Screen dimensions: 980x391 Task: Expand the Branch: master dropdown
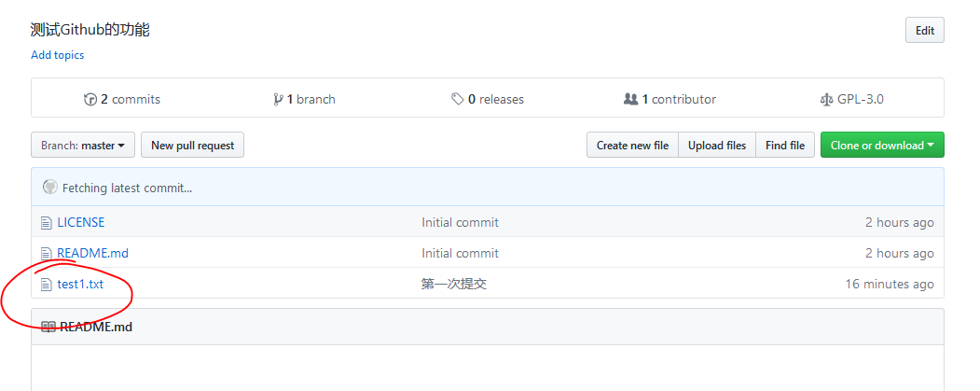(83, 146)
